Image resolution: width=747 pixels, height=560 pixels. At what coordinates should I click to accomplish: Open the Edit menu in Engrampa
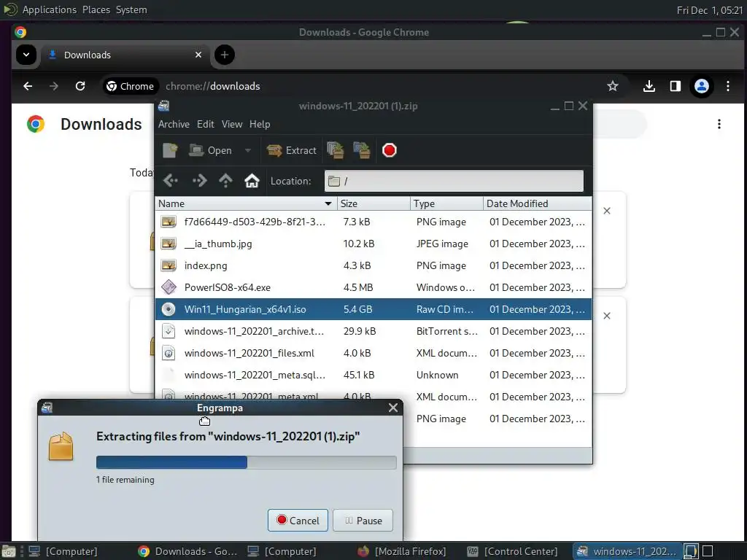pyautogui.click(x=205, y=124)
